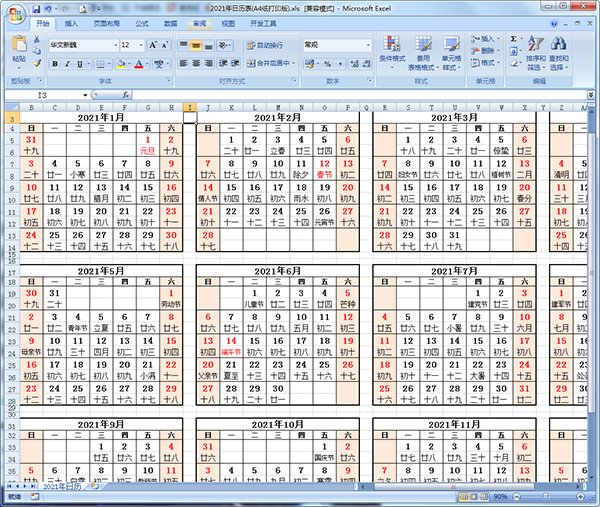Image resolution: width=600 pixels, height=507 pixels.
Task: Click Format as Table (套用表格格式) button
Action: [x=421, y=53]
